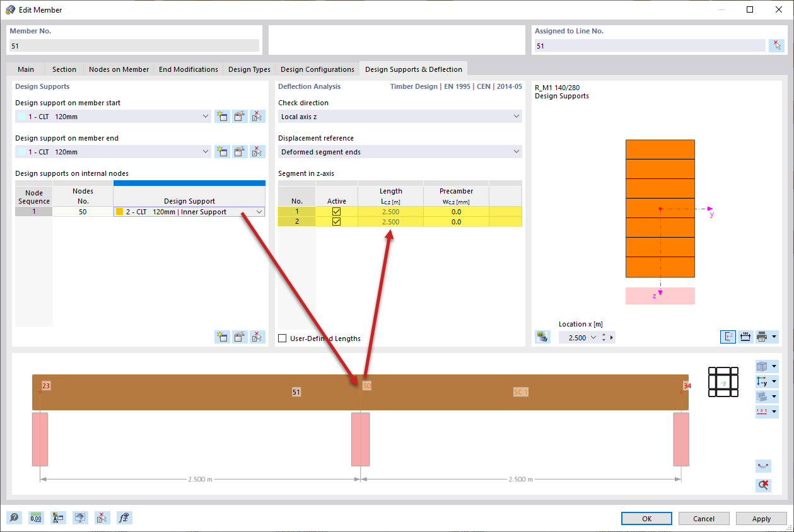The image size is (794, 532).
Task: Click the solid display mode icon
Action: click(762, 397)
